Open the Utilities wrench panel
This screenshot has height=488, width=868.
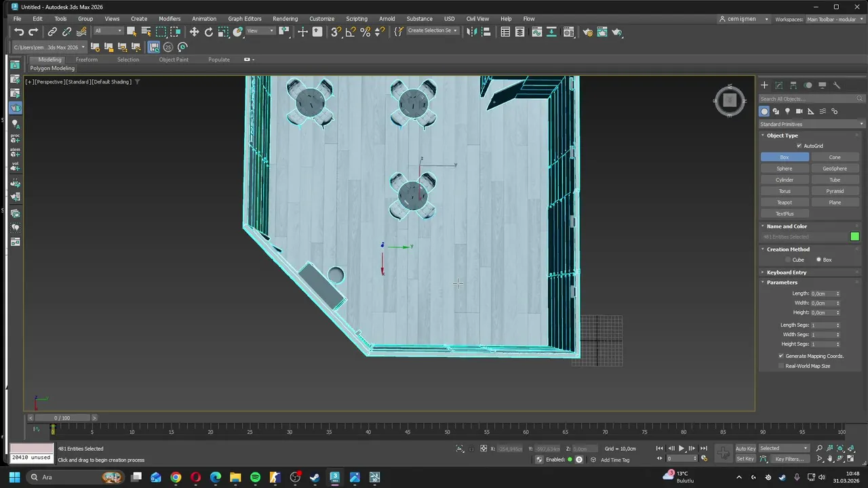pos(836,85)
